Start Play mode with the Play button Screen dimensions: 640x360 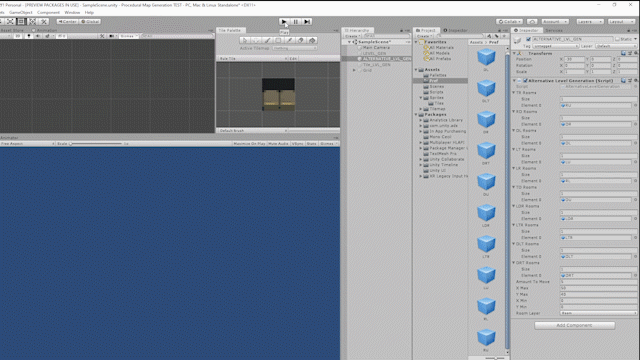tap(284, 22)
